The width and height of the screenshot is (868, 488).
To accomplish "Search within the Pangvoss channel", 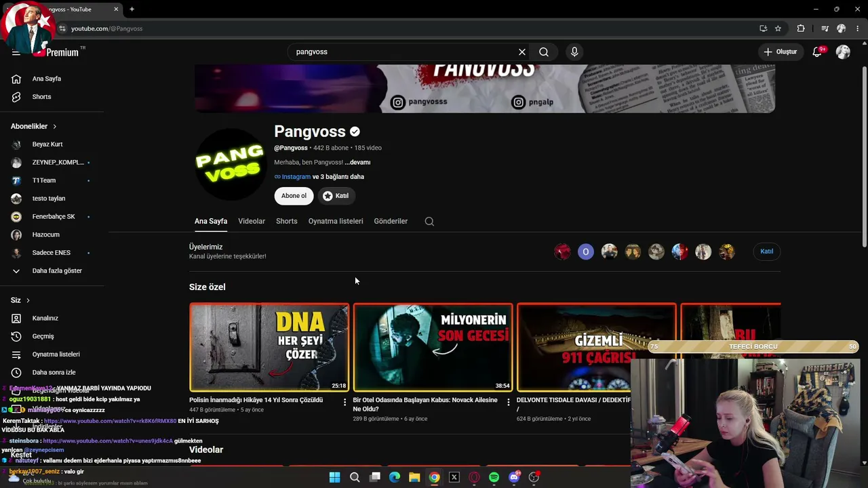I will (x=429, y=221).
